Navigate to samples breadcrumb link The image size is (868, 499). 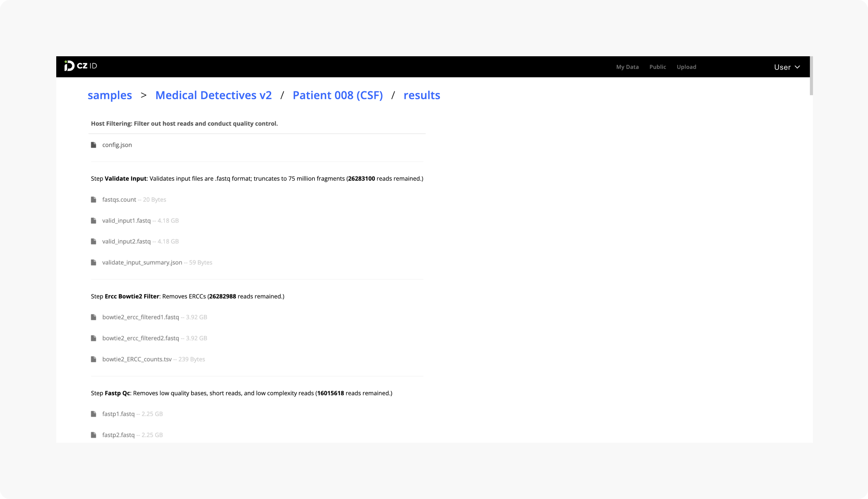(110, 95)
